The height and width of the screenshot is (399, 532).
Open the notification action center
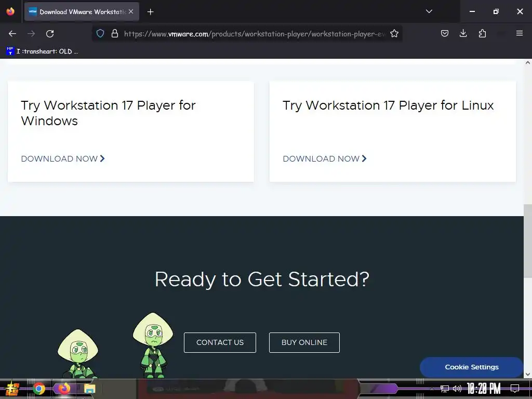coord(515,389)
